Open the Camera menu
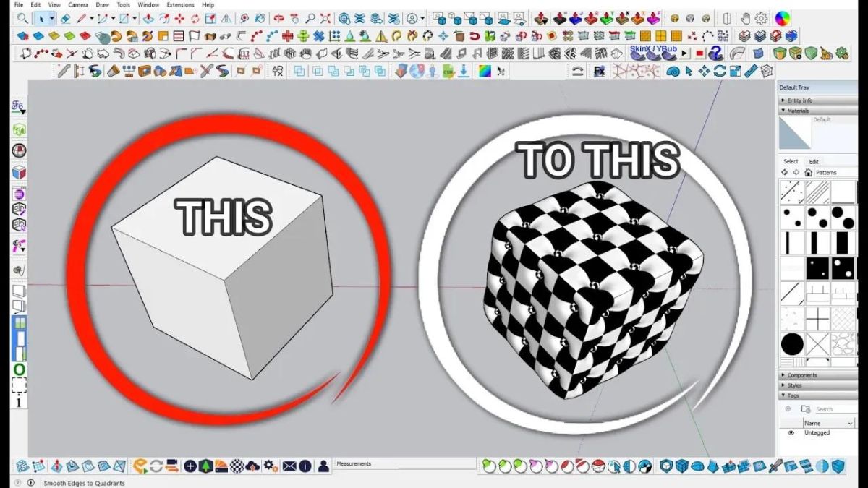 click(x=78, y=4)
